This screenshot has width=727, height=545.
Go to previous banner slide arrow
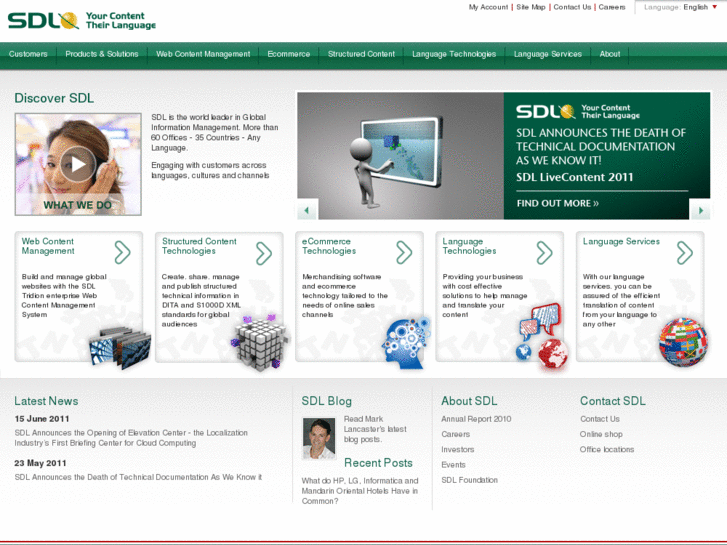307,210
